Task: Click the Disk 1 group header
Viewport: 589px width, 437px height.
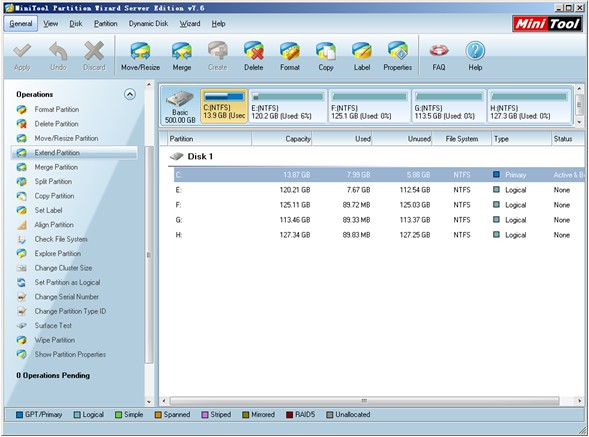Action: 192,156
